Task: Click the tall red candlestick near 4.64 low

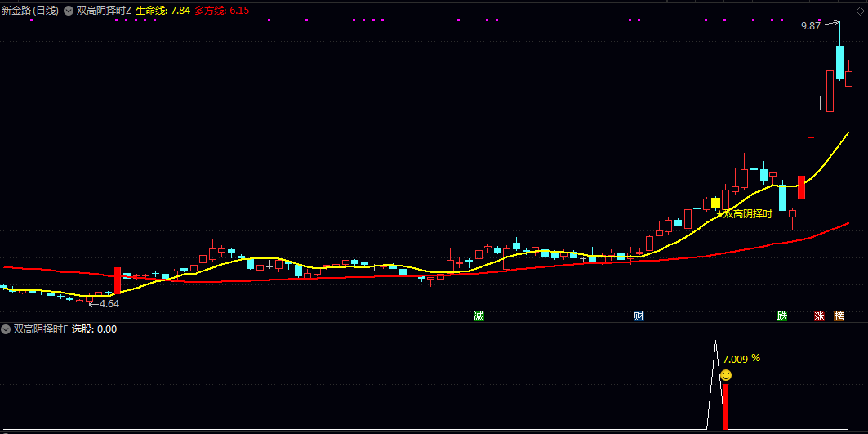Action: click(117, 280)
